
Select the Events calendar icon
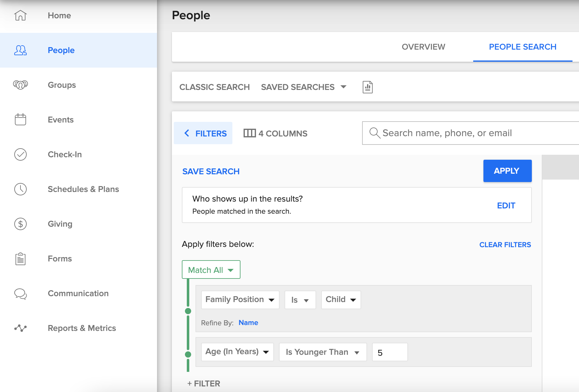click(20, 119)
